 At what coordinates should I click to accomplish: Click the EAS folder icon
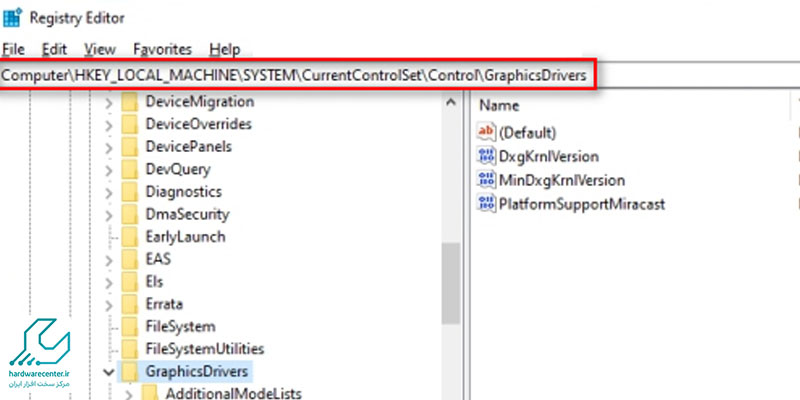tap(130, 259)
